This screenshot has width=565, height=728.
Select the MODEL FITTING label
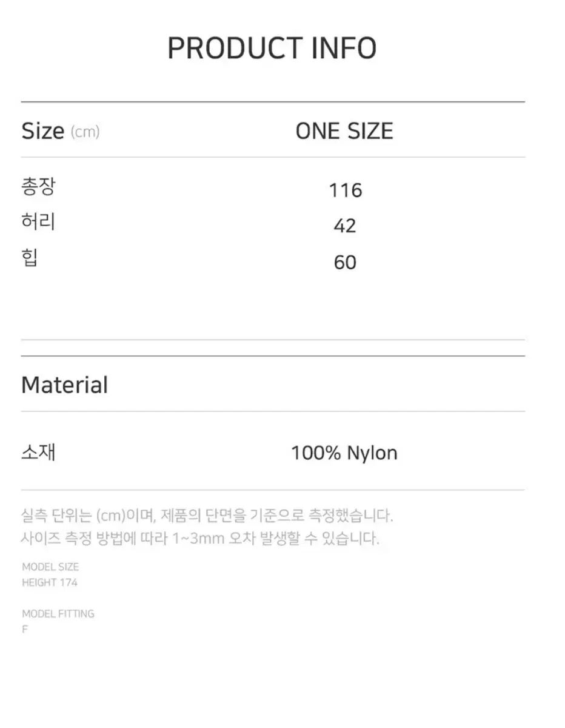click(x=58, y=614)
